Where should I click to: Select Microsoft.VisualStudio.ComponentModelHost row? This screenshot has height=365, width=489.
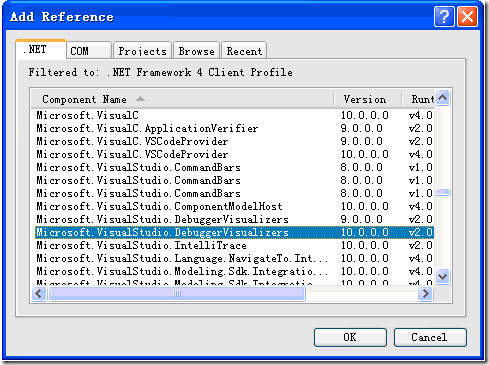pyautogui.click(x=234, y=206)
